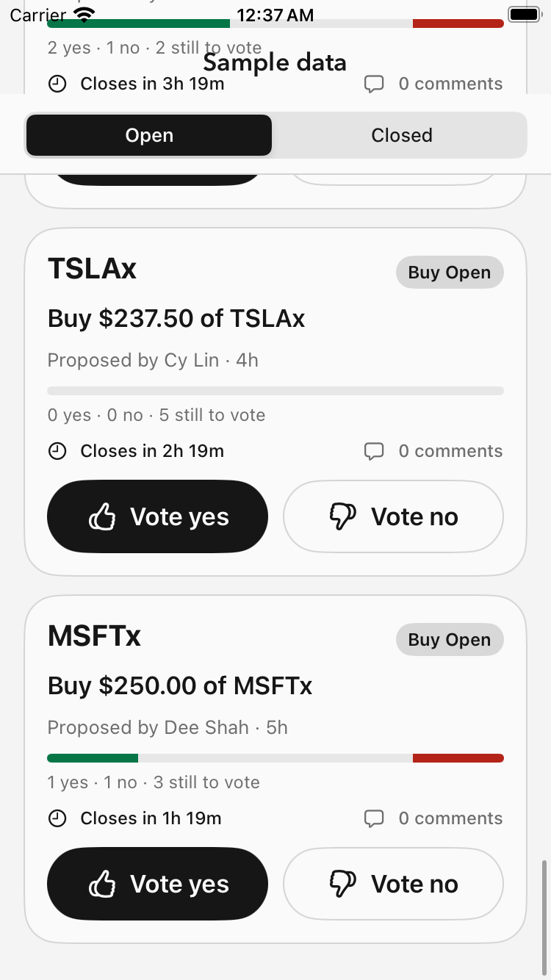Click the clock icon on TSLAx card
Screen dimensions: 551x980
coord(57,451)
